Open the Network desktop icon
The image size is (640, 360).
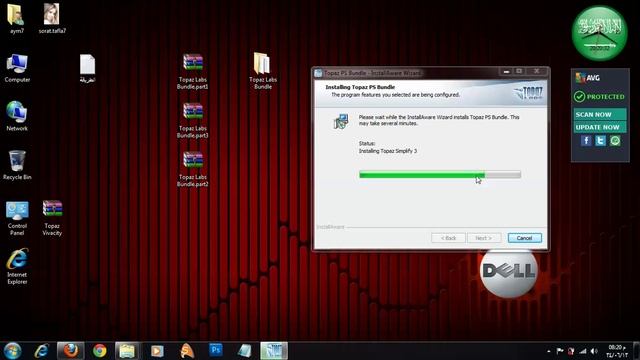click(x=17, y=116)
